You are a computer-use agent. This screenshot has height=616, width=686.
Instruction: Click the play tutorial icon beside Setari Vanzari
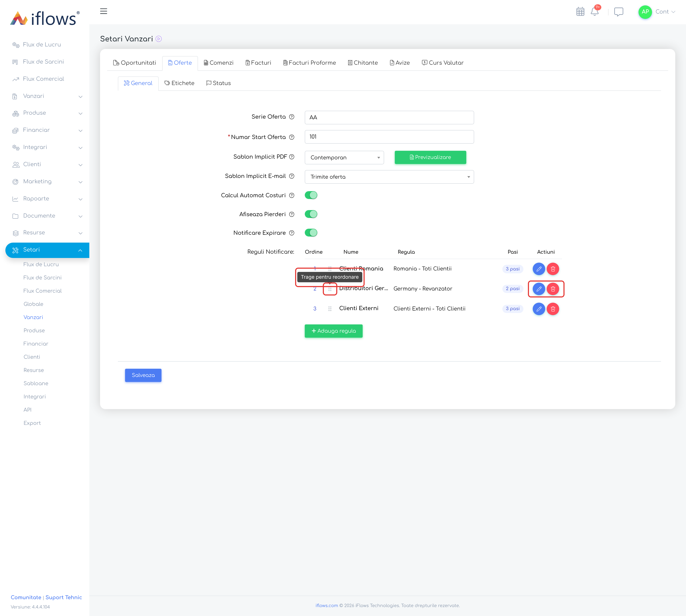click(x=158, y=39)
